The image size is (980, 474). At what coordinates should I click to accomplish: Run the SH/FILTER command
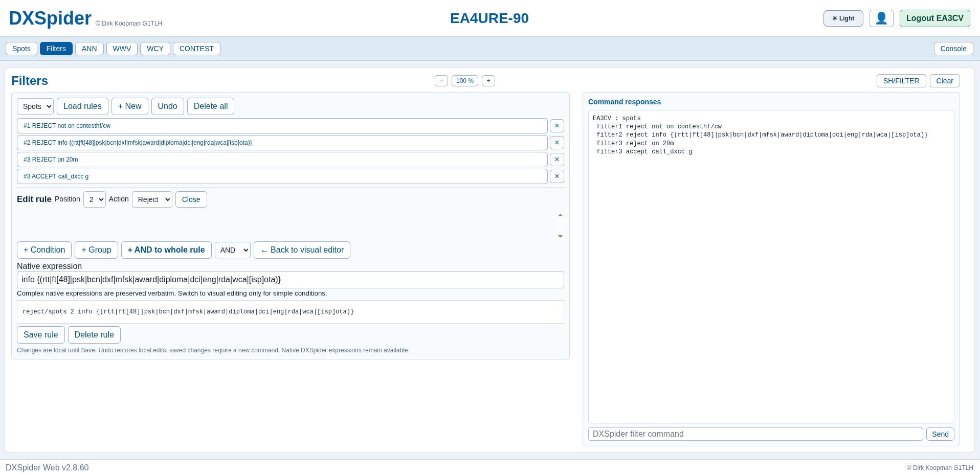(x=901, y=81)
